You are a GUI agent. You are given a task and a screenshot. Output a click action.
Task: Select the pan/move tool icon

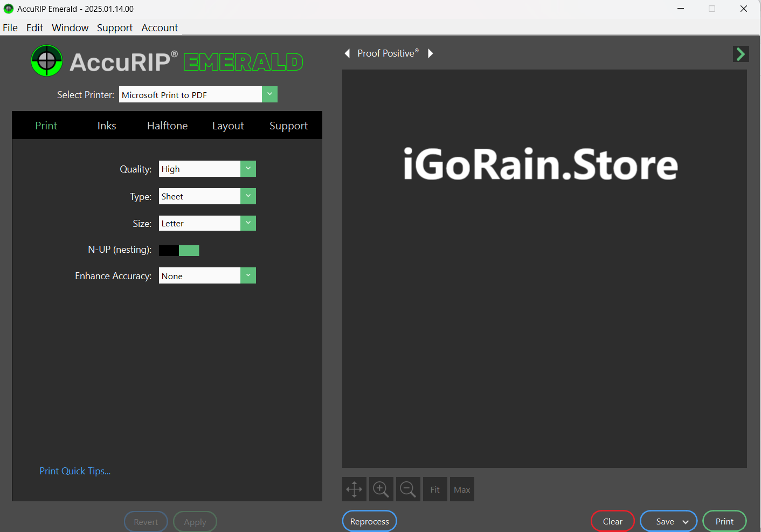[354, 489]
